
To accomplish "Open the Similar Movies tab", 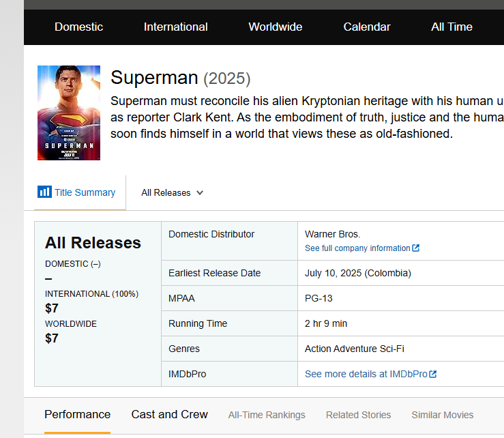I will coord(443,415).
